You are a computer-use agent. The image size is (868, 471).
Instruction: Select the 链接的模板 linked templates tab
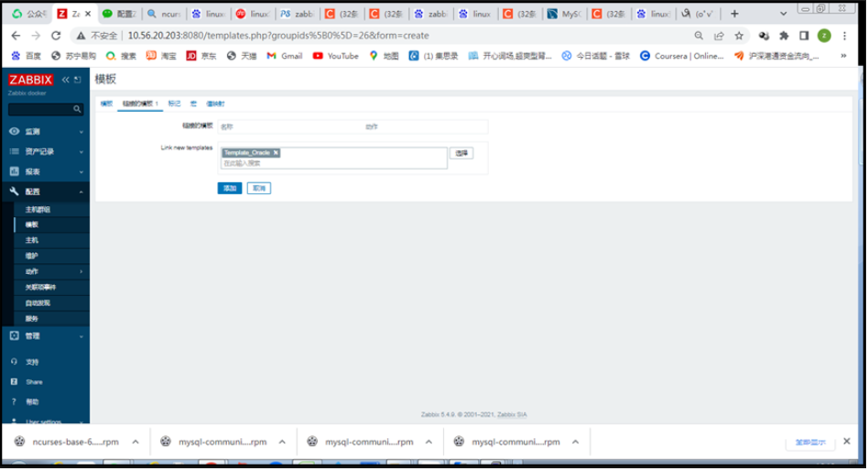coord(140,104)
